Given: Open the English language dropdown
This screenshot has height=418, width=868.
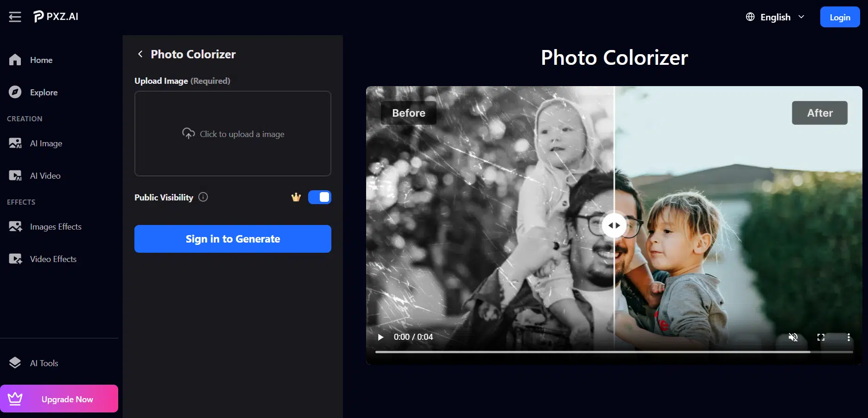Looking at the screenshot, I should pyautogui.click(x=775, y=17).
